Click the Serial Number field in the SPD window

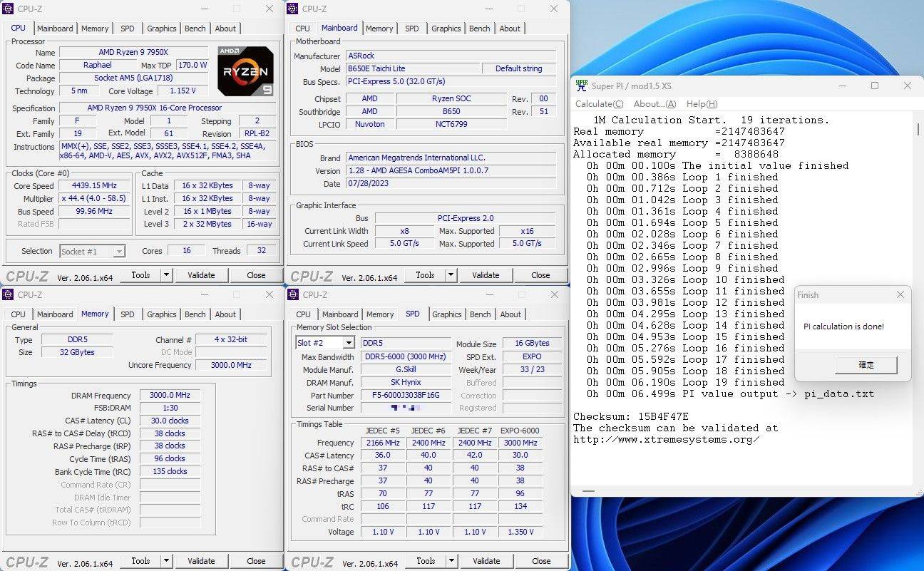(x=405, y=408)
